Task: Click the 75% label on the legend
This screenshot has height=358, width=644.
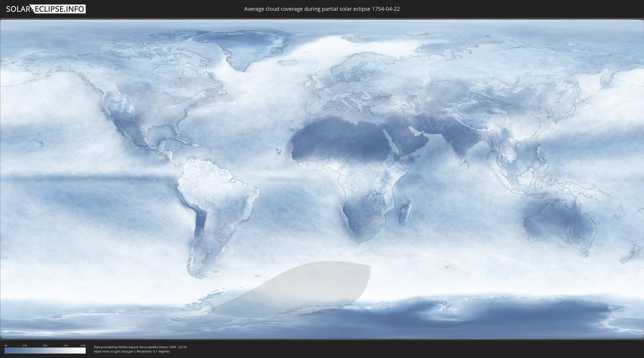Action: click(65, 345)
